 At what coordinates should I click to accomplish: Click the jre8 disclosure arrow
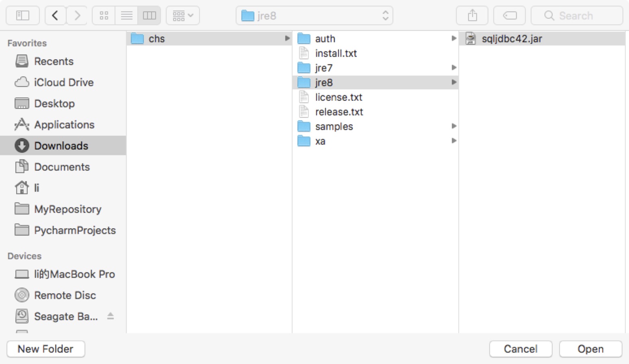(454, 82)
